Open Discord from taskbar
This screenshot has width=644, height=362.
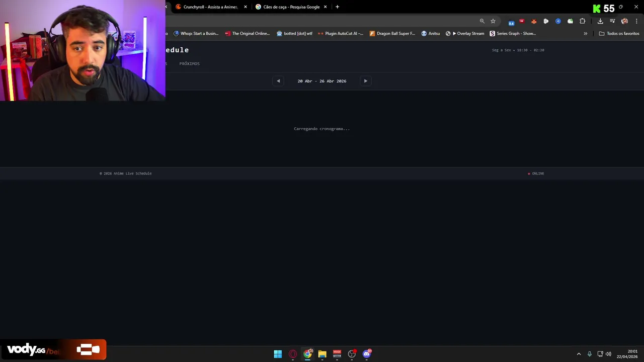[x=367, y=354]
